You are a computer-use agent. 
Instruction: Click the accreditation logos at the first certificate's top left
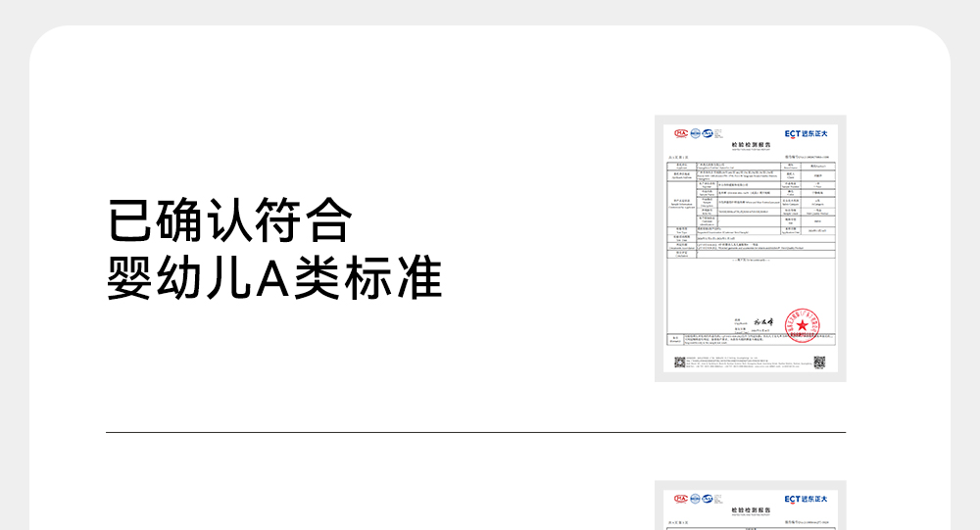[698, 133]
